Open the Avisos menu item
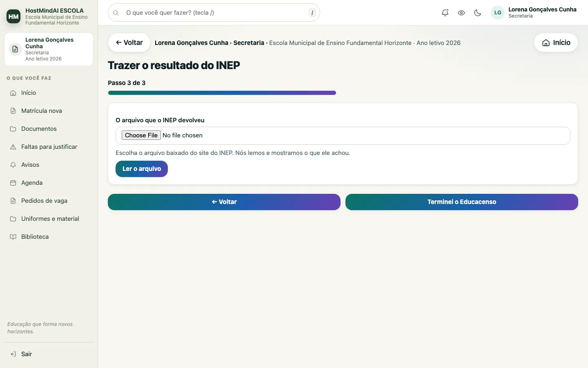The width and height of the screenshot is (588, 368). tap(49, 165)
